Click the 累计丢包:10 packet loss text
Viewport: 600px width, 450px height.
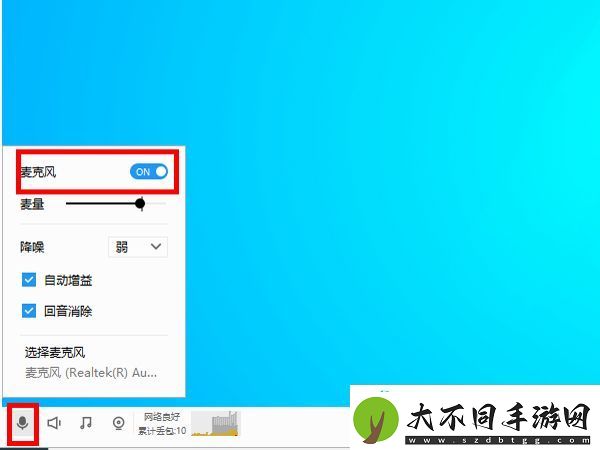162,430
